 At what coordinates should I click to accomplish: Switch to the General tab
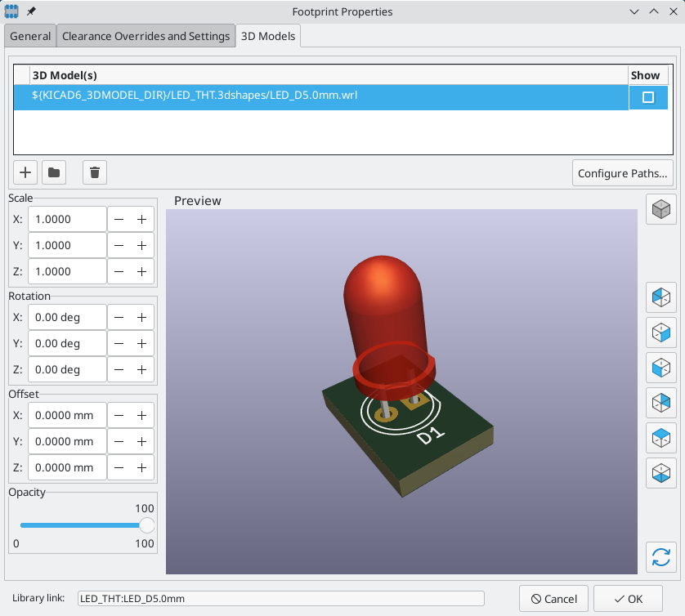pos(29,36)
